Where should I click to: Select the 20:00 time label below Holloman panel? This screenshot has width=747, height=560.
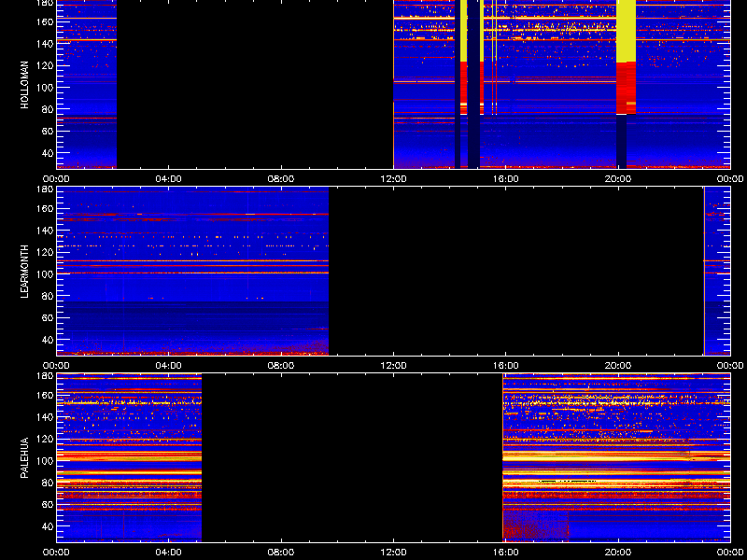coord(618,179)
